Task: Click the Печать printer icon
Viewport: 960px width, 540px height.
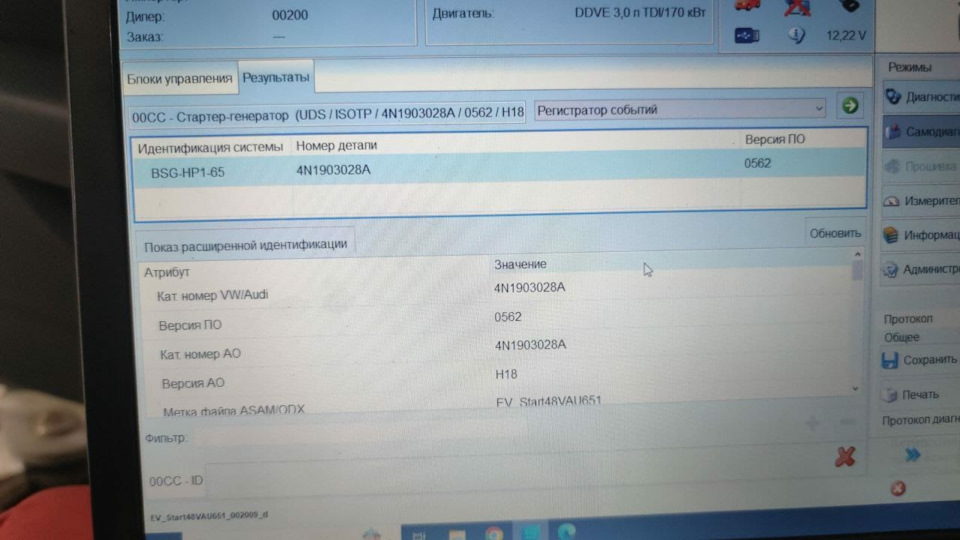Action: [890, 395]
